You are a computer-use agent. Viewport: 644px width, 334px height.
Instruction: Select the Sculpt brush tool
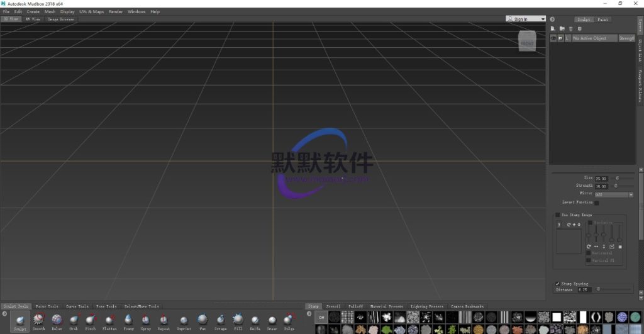tap(19, 320)
